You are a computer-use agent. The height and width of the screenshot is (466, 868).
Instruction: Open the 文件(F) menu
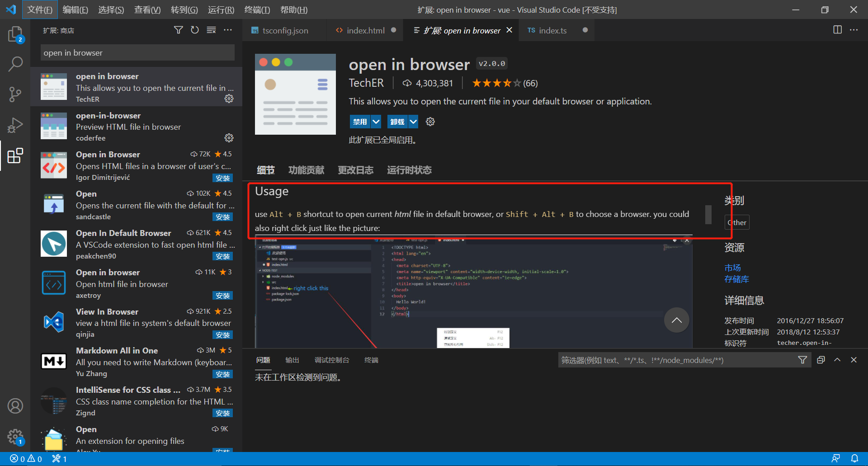40,9
